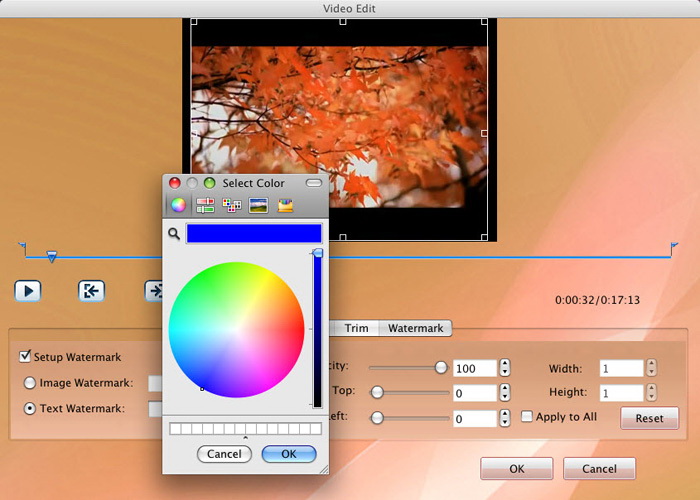The width and height of the screenshot is (700, 500).
Task: Open the Watermark tab
Action: tap(415, 328)
